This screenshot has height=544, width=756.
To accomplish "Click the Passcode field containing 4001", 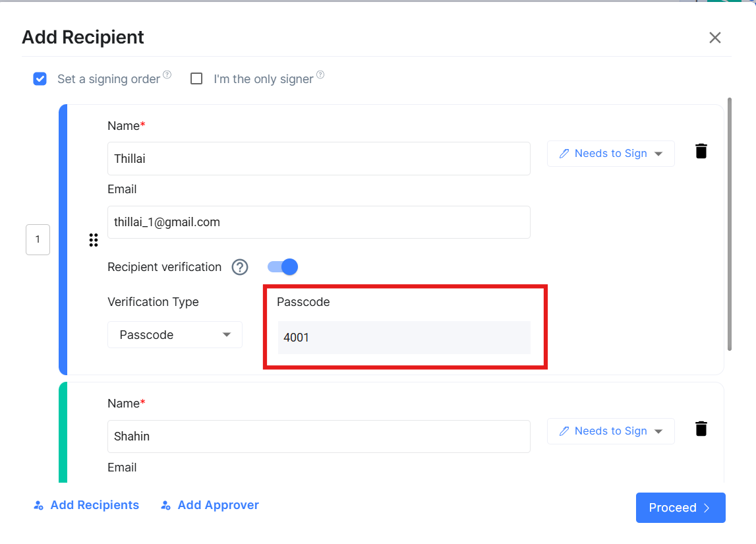I will click(x=404, y=338).
